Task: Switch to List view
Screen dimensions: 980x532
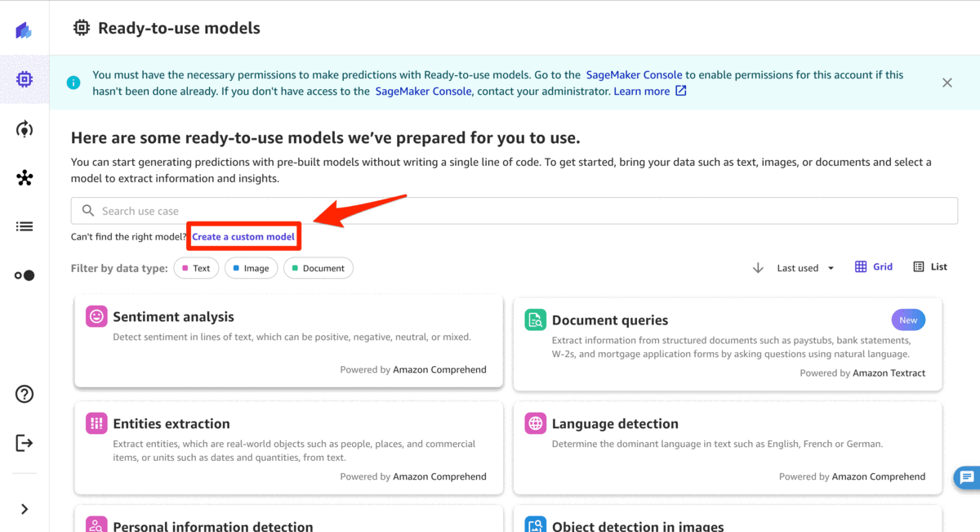Action: pyautogui.click(x=930, y=266)
